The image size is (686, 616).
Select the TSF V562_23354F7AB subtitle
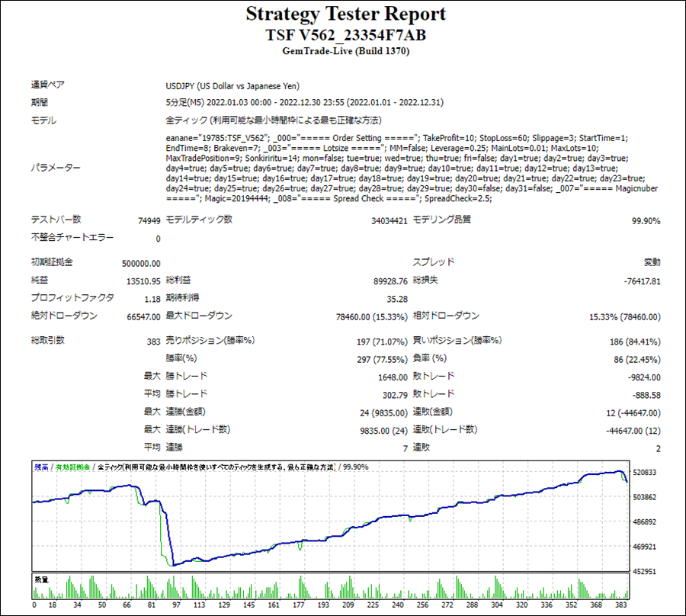pyautogui.click(x=345, y=35)
